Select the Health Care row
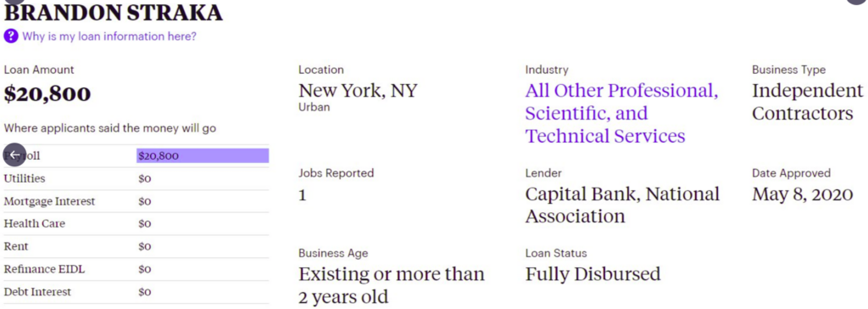 click(136, 223)
